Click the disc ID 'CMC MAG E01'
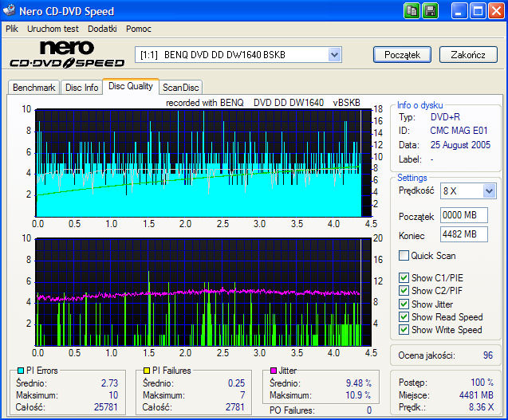 [459, 131]
